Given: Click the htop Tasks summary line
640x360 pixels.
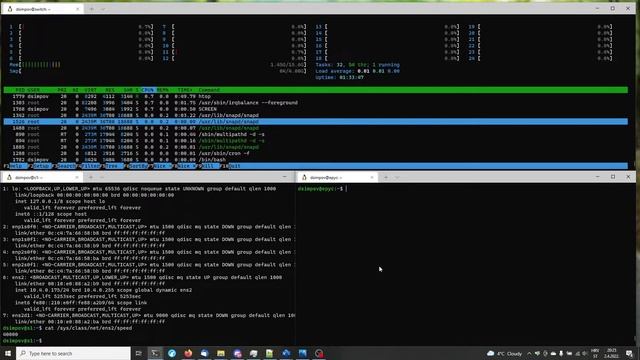Looking at the screenshot, I should [x=357, y=64].
